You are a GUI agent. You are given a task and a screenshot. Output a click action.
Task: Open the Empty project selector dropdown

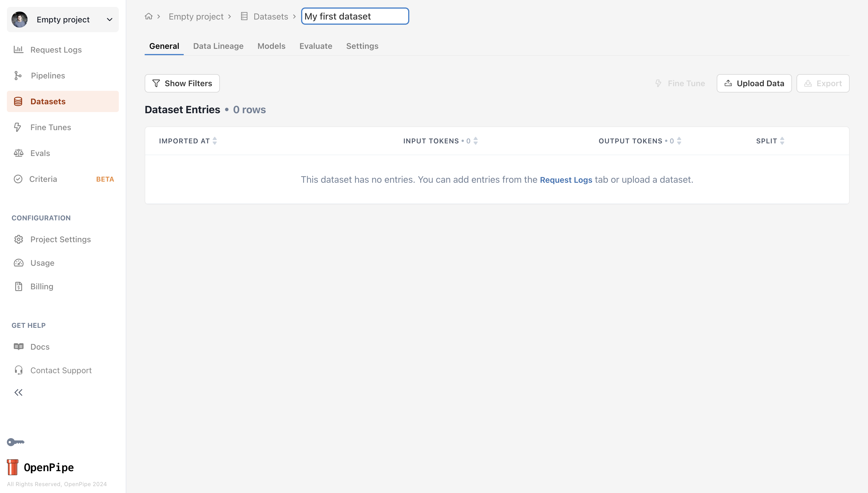(63, 20)
